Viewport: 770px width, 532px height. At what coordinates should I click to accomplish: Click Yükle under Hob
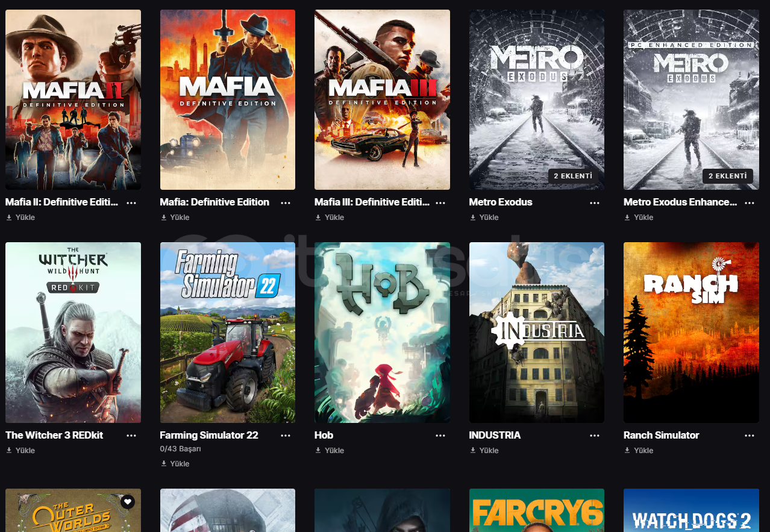point(330,451)
